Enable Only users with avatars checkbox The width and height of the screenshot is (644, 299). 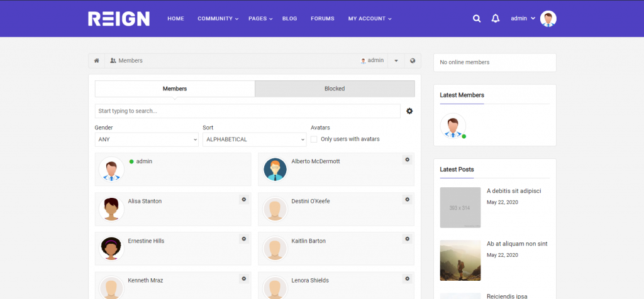point(314,139)
